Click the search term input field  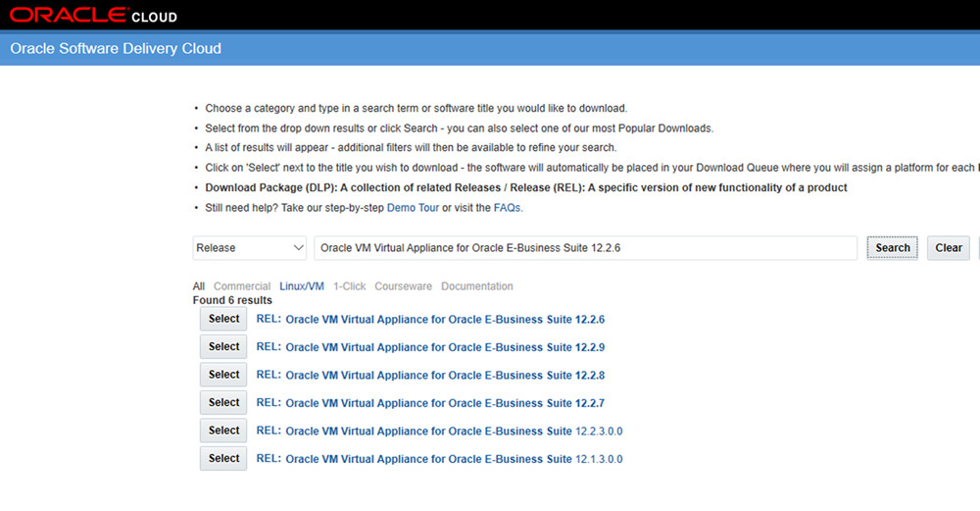pos(584,248)
